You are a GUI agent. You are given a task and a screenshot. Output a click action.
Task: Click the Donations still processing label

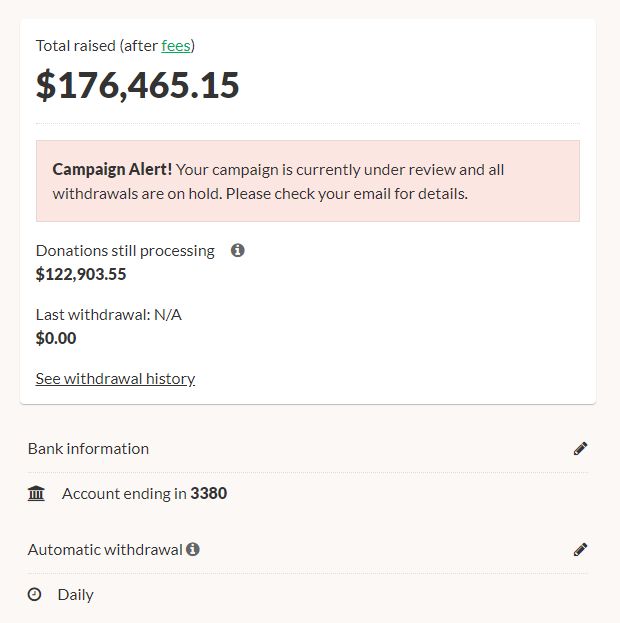125,251
